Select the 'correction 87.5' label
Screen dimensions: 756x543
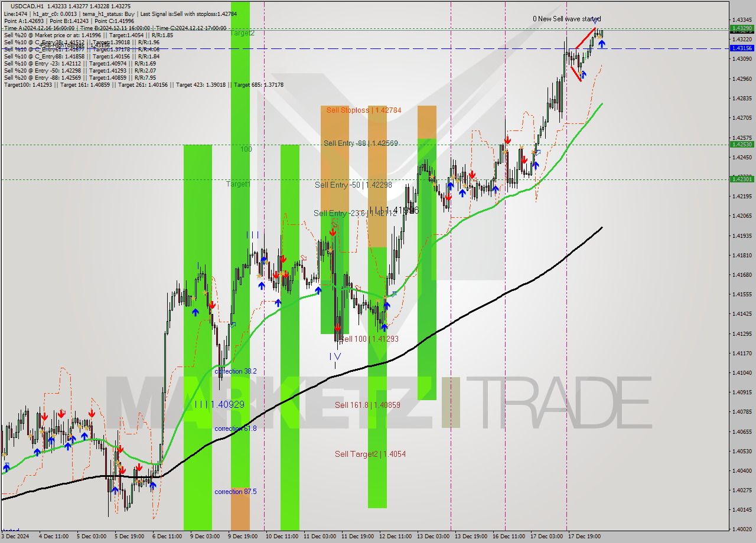point(236,492)
